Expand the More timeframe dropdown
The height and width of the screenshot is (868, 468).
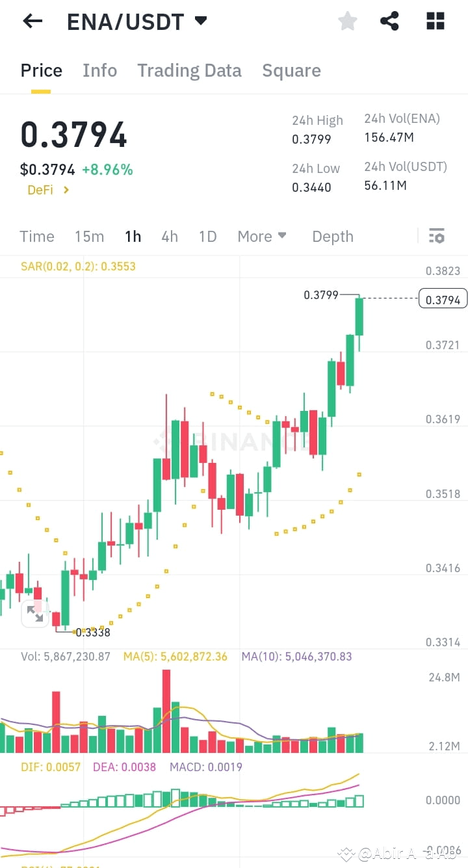point(262,236)
